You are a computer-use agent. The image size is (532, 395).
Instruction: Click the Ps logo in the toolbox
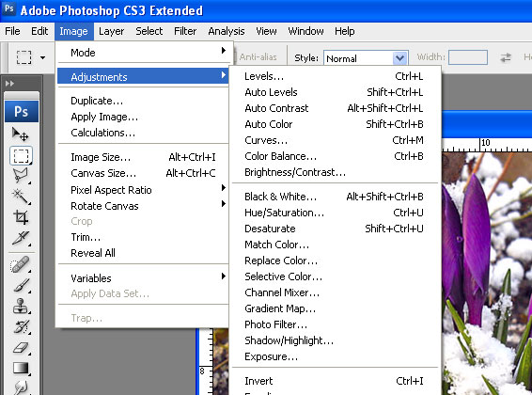click(x=22, y=111)
